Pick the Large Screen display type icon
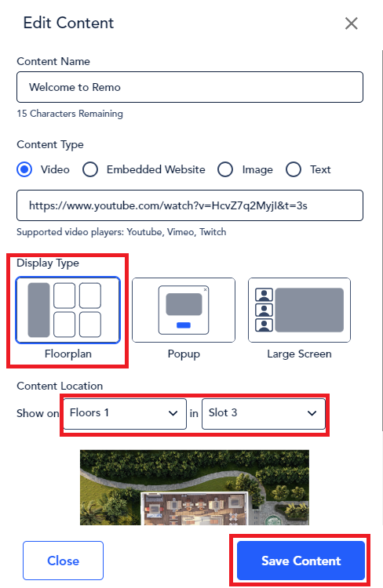 click(x=299, y=310)
